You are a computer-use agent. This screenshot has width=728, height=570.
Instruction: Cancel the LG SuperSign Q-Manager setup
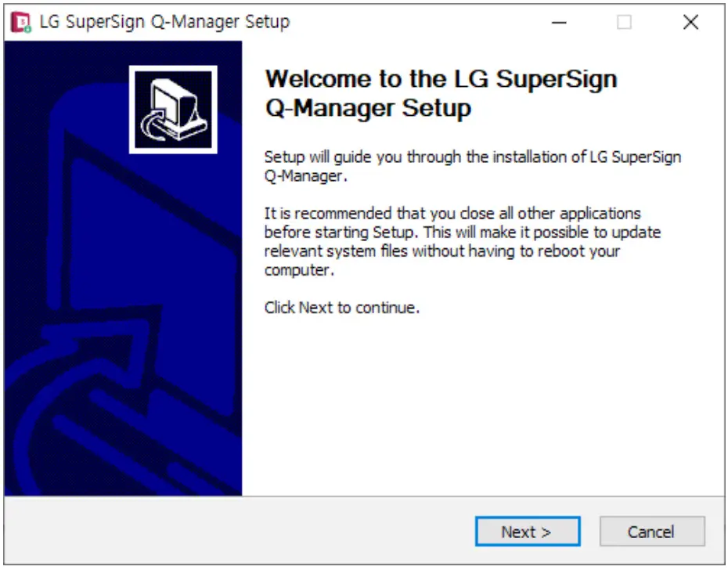coord(652,531)
